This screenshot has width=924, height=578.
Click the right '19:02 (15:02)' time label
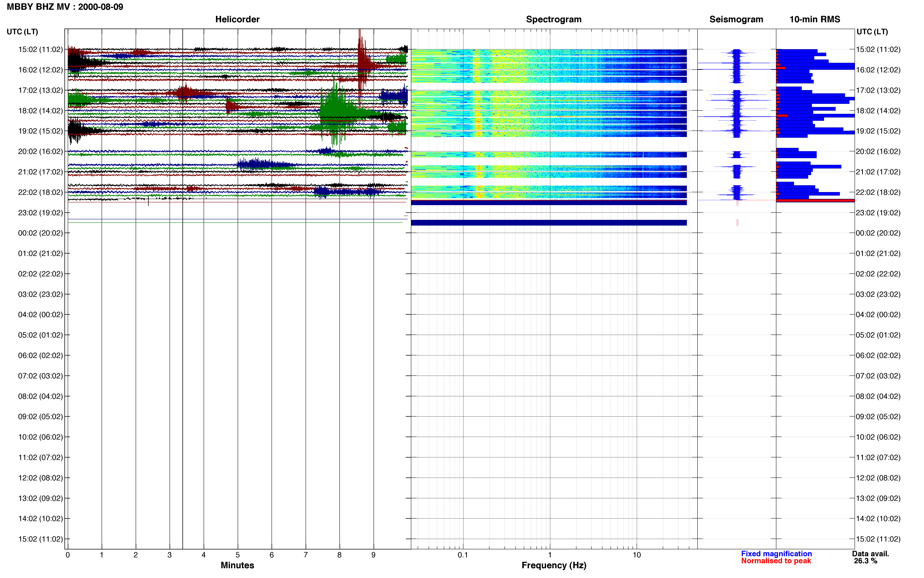click(x=878, y=131)
